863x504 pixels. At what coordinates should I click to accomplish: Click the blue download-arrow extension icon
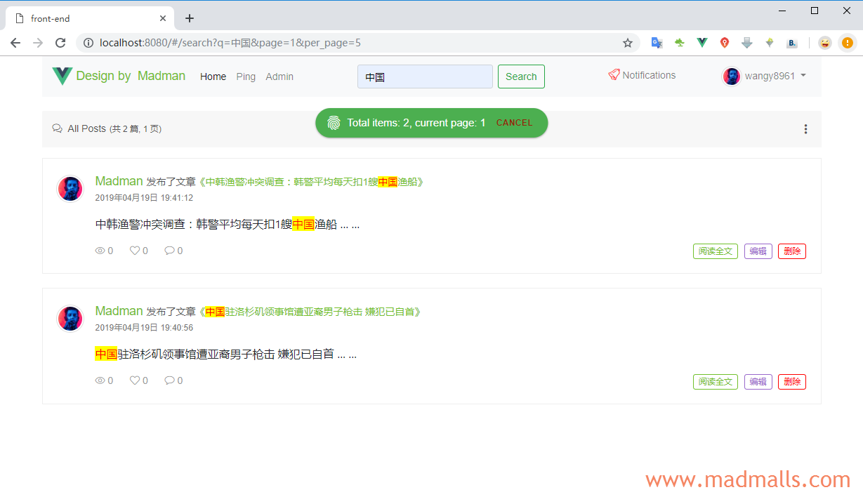tap(746, 43)
